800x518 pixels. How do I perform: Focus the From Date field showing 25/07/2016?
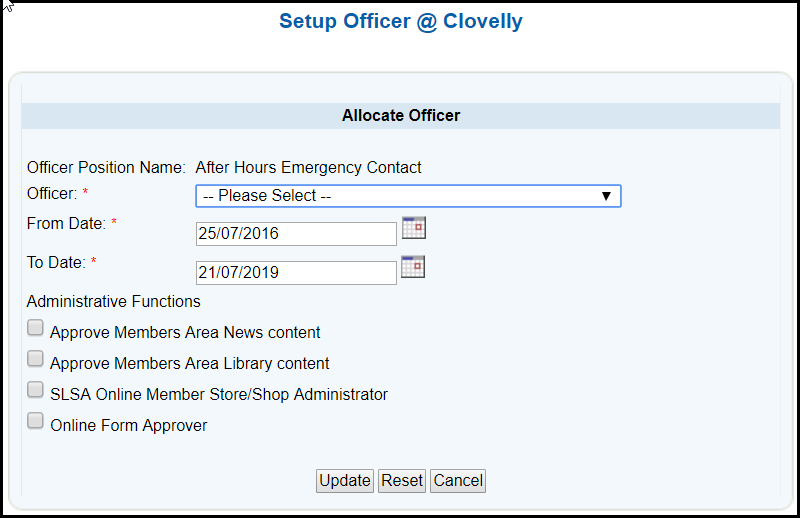click(x=296, y=234)
